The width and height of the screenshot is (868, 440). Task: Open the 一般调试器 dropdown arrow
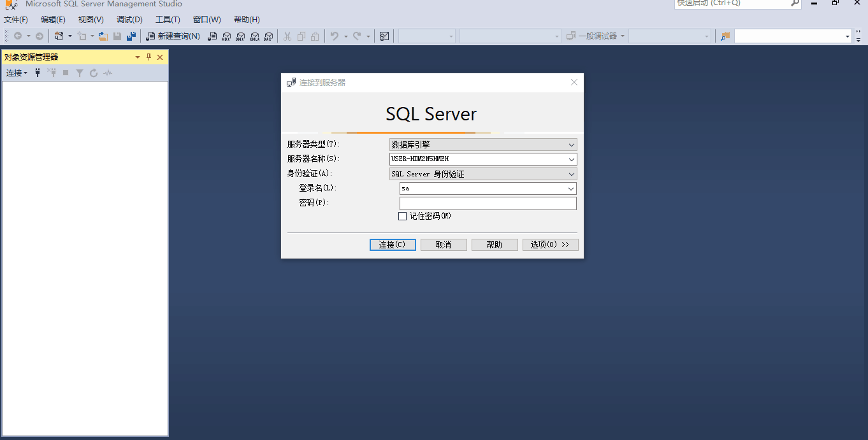click(623, 36)
